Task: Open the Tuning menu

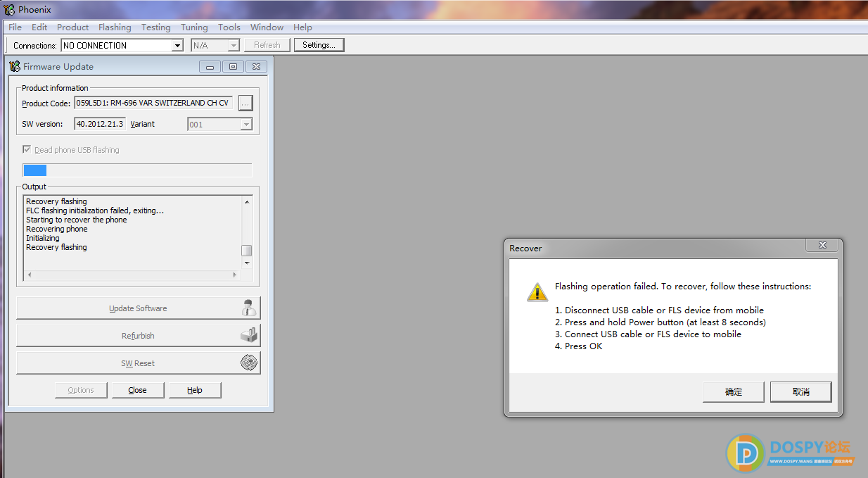Action: (x=194, y=27)
